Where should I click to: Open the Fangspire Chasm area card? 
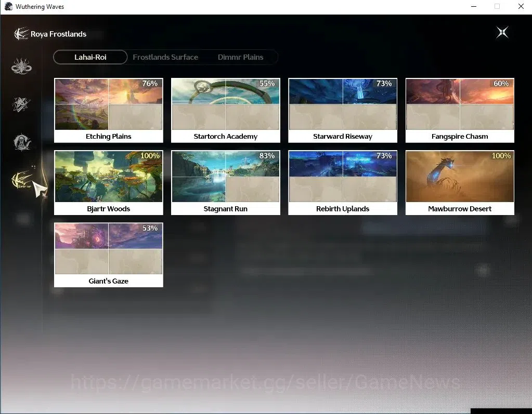coord(460,111)
